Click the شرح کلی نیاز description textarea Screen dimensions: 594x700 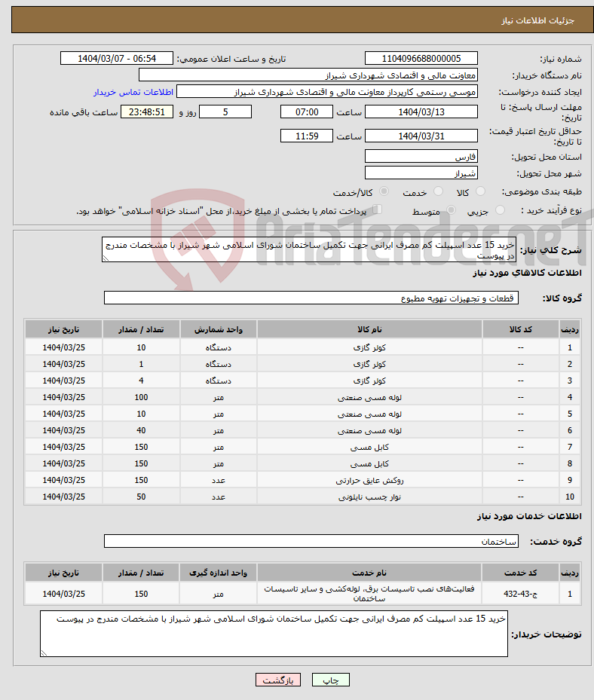click(x=309, y=249)
